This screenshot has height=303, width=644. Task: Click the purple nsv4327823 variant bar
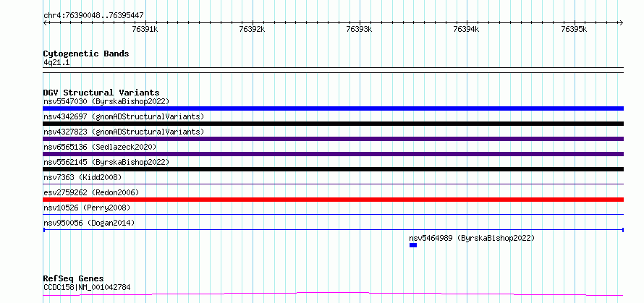(333, 139)
